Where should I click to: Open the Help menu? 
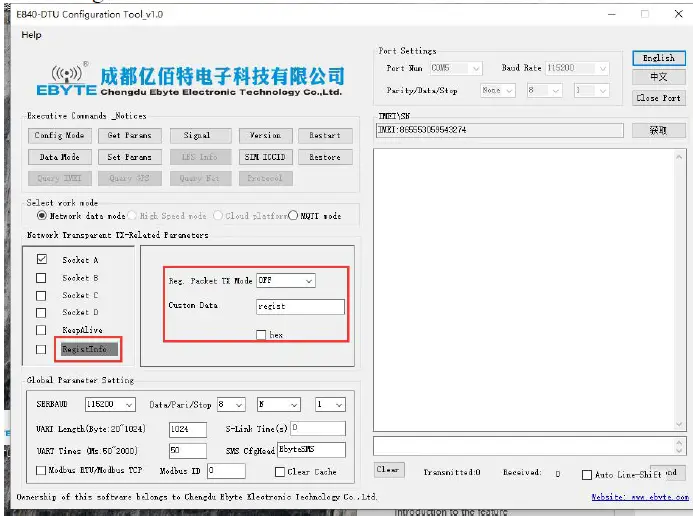click(x=31, y=35)
